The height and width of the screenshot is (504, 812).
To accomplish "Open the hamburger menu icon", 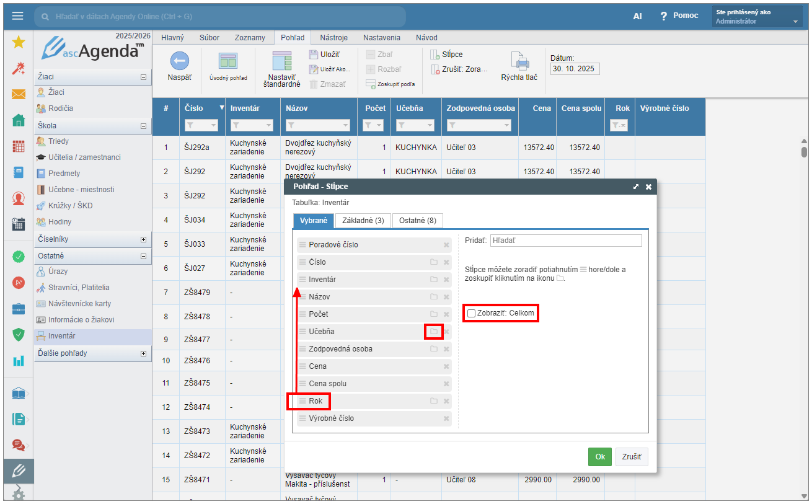I will 17,16.
